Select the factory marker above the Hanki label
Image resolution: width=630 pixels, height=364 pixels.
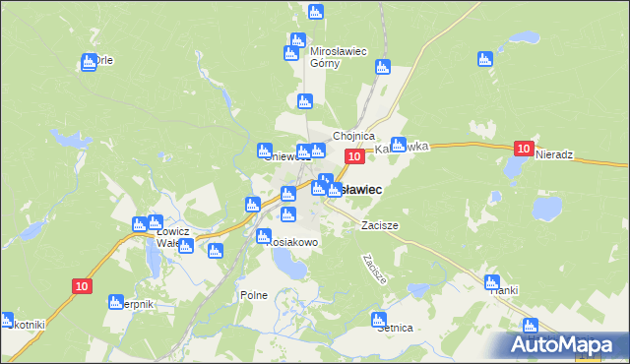pos(492,282)
